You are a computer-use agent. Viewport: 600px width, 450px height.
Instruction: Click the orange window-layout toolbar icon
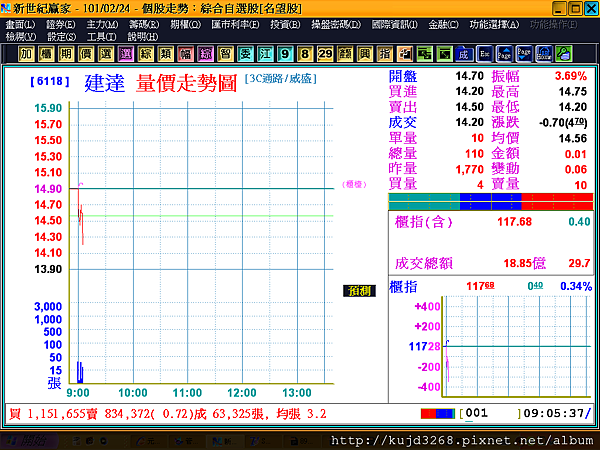coord(404,54)
